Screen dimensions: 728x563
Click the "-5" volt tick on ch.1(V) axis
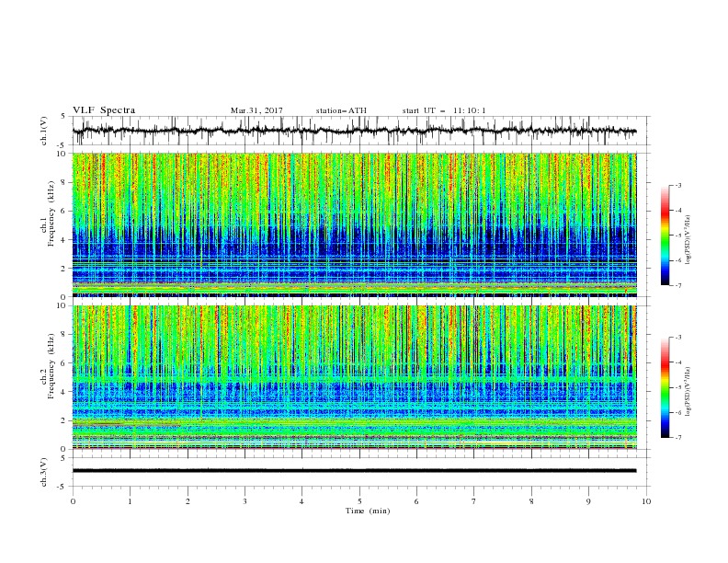[62, 145]
